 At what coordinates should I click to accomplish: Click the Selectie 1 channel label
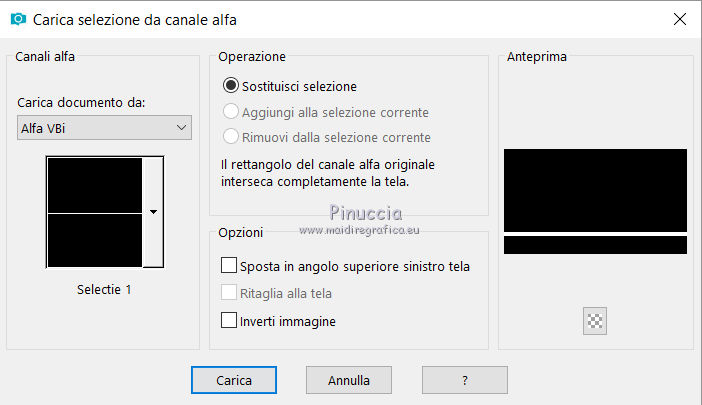104,290
